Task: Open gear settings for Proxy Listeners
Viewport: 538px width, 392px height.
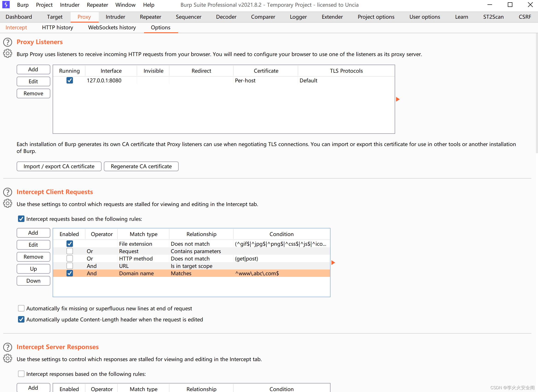Action: click(x=8, y=53)
